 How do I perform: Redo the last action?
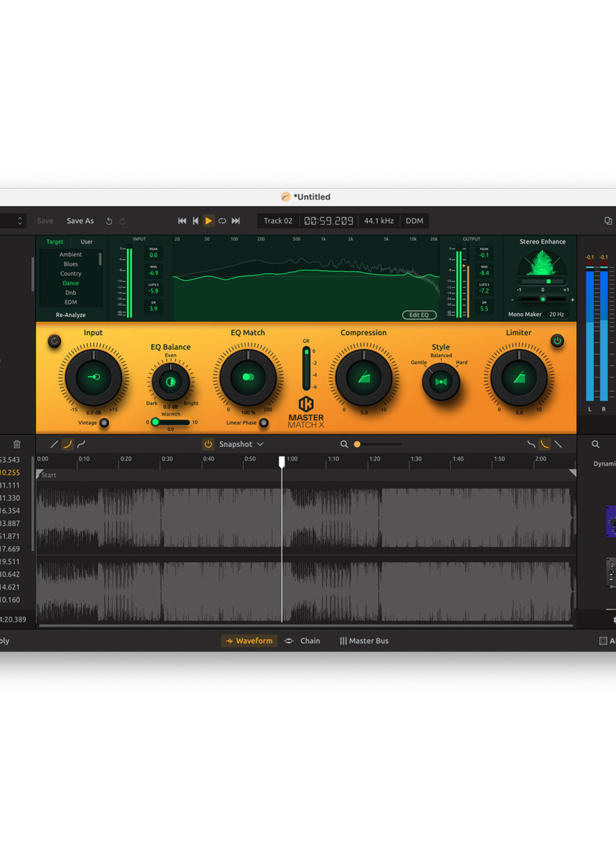click(x=123, y=221)
